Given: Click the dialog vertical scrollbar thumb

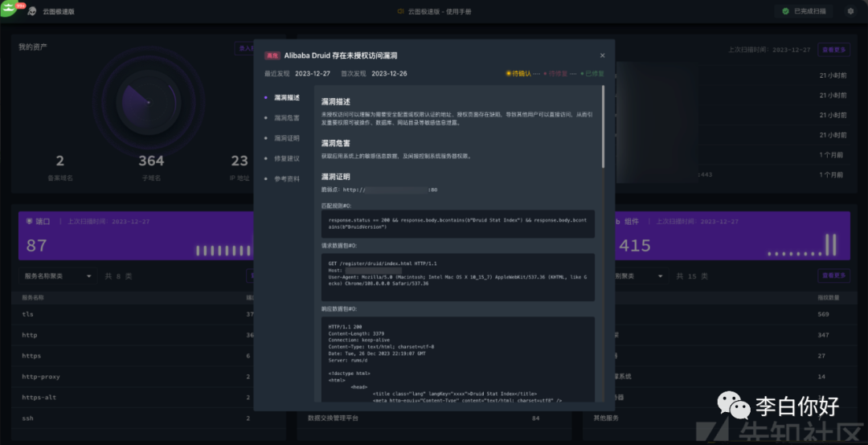Looking at the screenshot, I should click(x=603, y=126).
